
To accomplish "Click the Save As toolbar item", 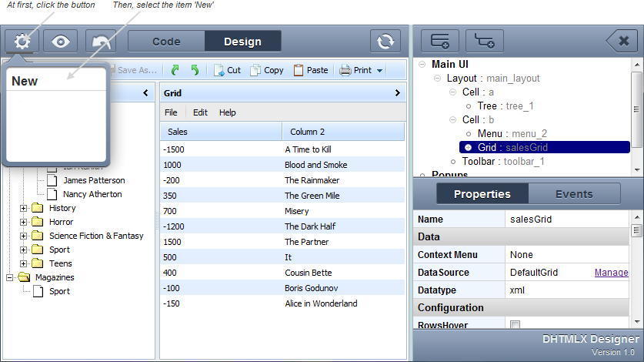I will pos(133,70).
